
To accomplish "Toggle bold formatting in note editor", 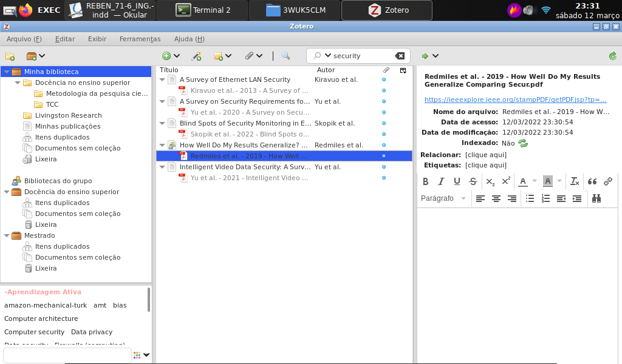I will click(425, 181).
